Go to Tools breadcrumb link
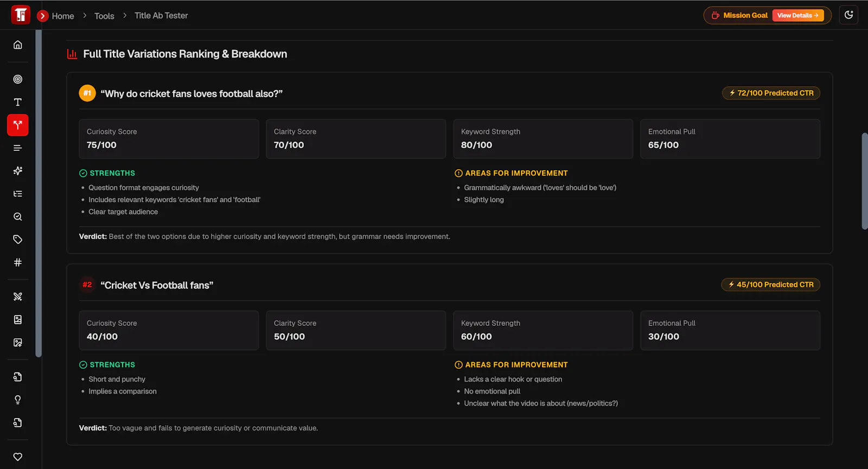Viewport: 868px width, 469px height. [104, 16]
